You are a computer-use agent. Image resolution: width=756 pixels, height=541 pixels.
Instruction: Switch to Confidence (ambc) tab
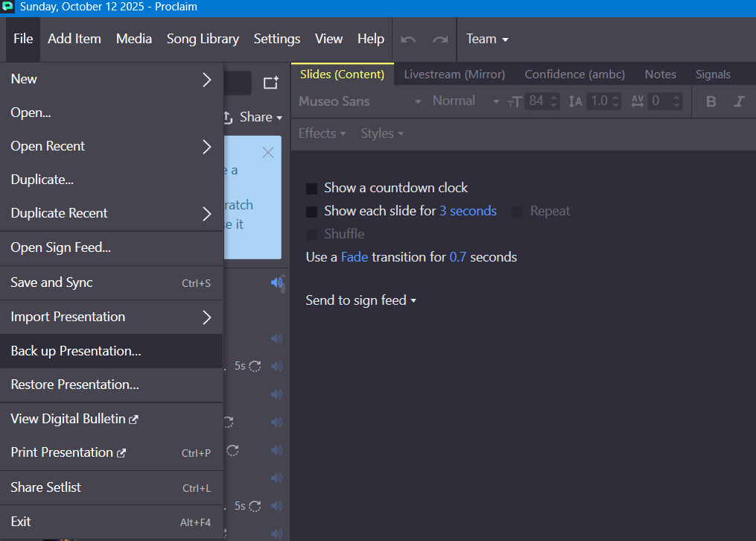[575, 75]
